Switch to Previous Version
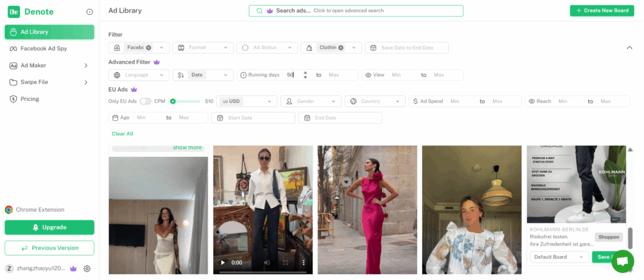Viewport: 644px width, 280px height. (x=49, y=248)
